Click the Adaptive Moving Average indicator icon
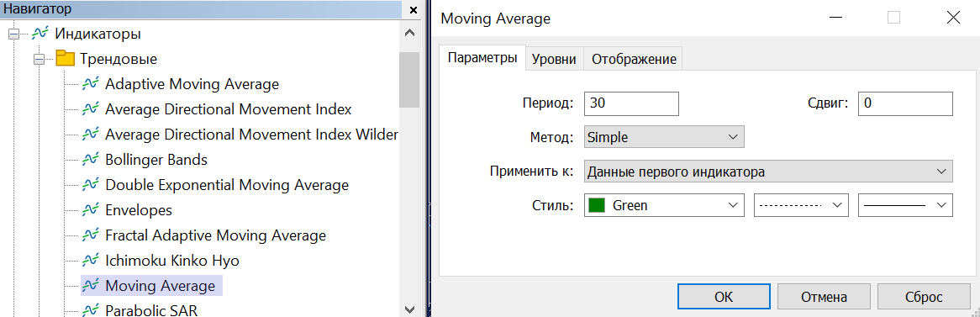 click(90, 84)
